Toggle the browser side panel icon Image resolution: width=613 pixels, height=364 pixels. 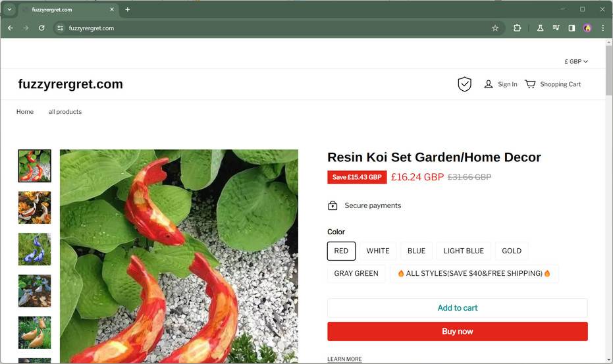572,28
